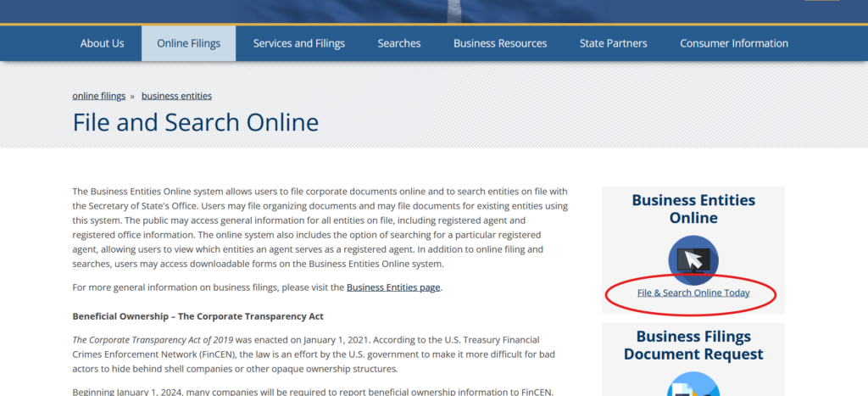Click File & Search Online Today link
Screen dimensions: 868x396
(693, 293)
